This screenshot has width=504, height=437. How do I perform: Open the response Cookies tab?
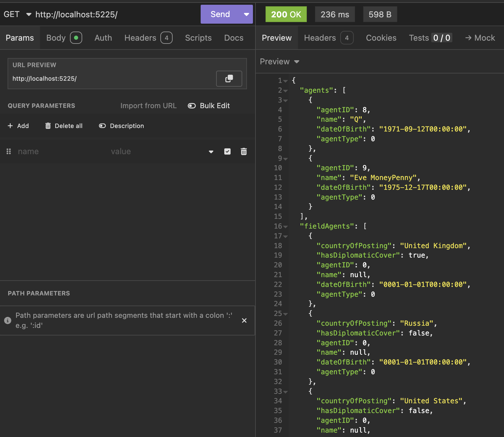point(381,38)
